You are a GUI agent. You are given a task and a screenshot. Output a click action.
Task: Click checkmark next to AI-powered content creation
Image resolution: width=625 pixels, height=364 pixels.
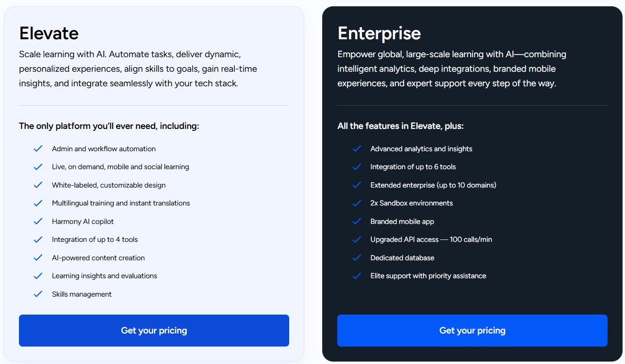(38, 258)
